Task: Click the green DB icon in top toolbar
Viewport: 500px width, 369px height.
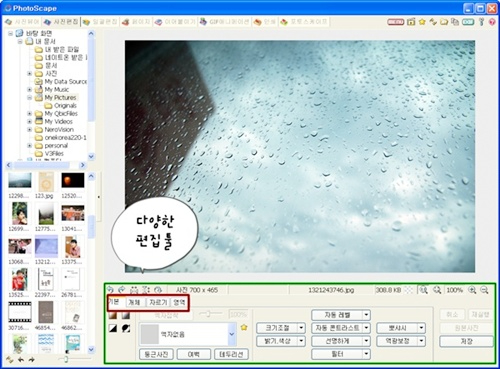Action: (468, 22)
